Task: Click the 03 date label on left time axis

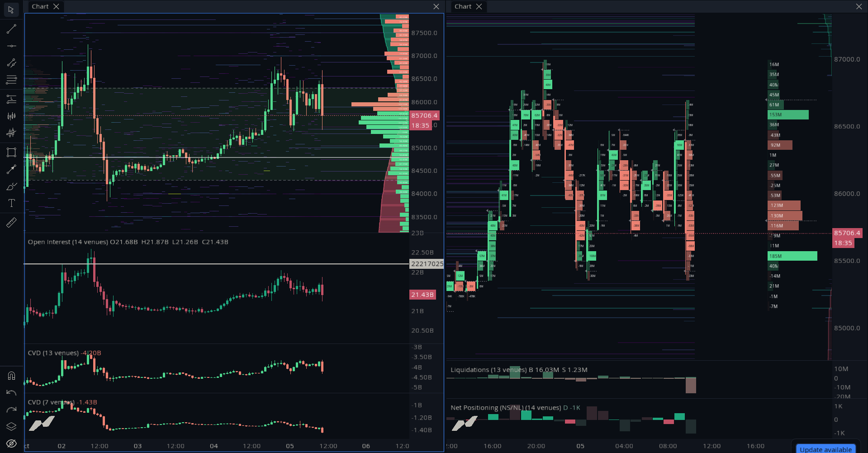Action: pyautogui.click(x=138, y=446)
